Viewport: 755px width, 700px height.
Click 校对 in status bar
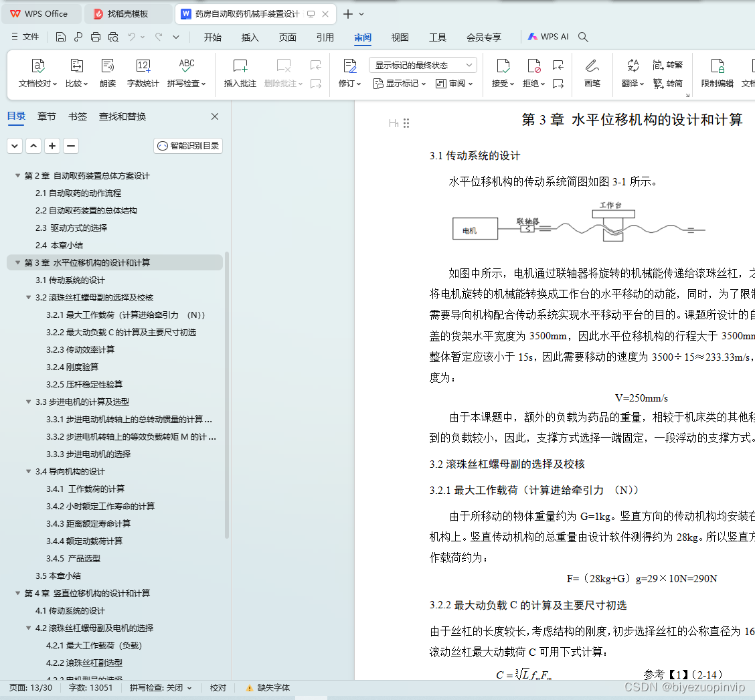click(218, 688)
